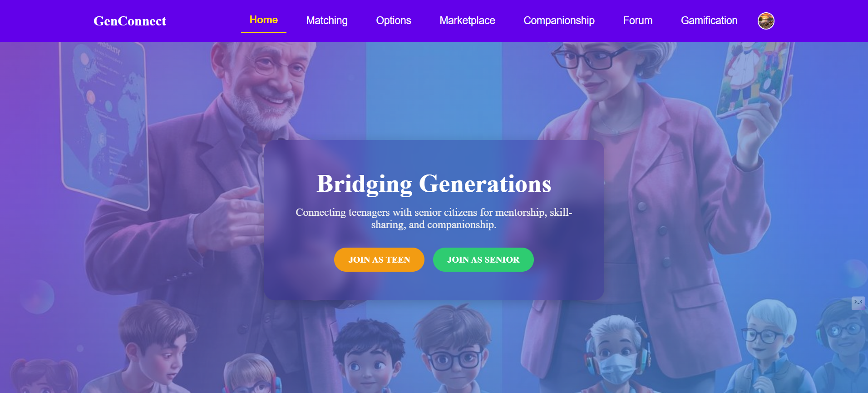Screen dimensions: 868x393
Task: Click the Join as Senior button
Action: point(483,259)
